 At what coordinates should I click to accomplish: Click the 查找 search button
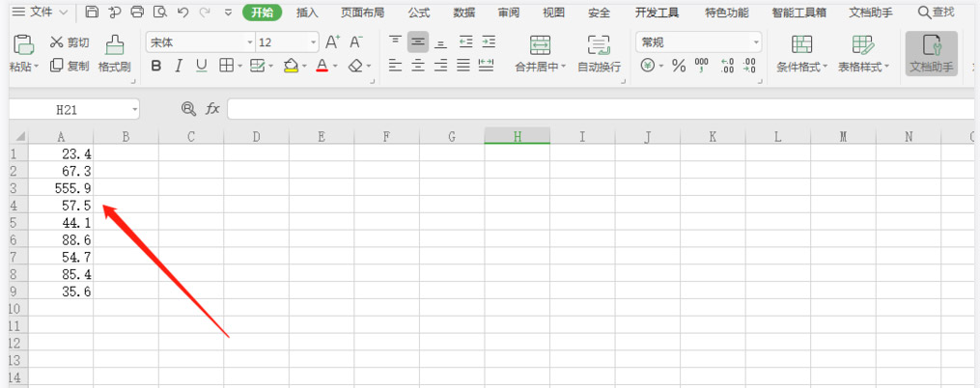click(x=936, y=12)
